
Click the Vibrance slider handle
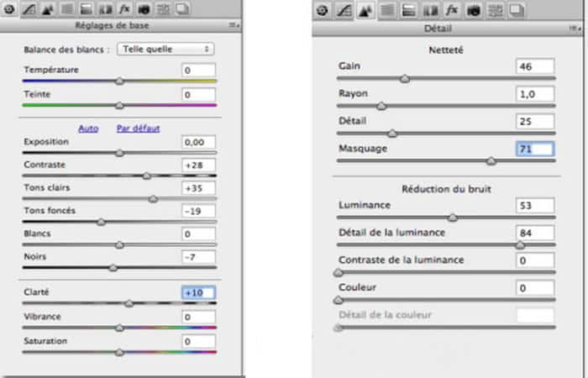(119, 328)
